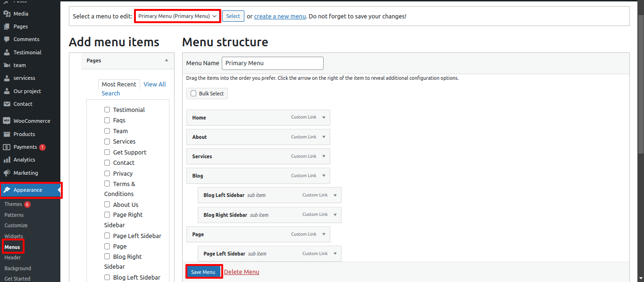Select Menus in the Appearance submenu

coord(12,247)
